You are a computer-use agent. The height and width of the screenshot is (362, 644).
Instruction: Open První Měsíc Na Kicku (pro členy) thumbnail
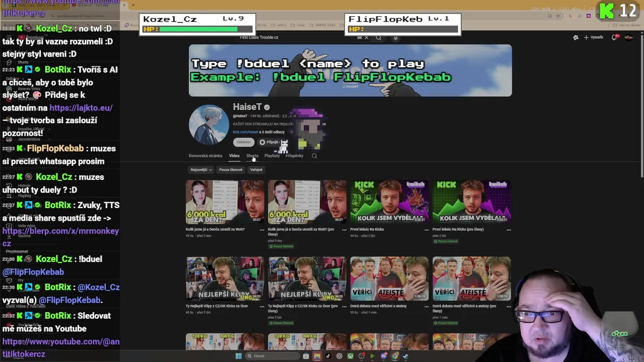click(471, 202)
